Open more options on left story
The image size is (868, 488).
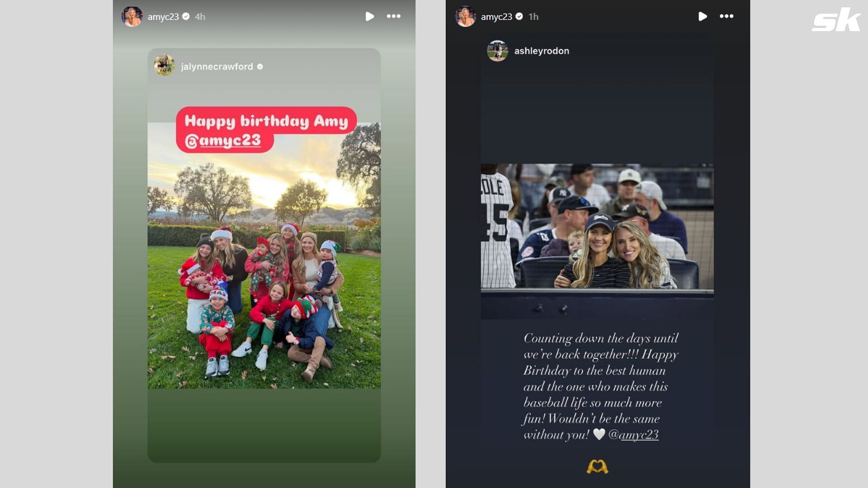coord(394,16)
